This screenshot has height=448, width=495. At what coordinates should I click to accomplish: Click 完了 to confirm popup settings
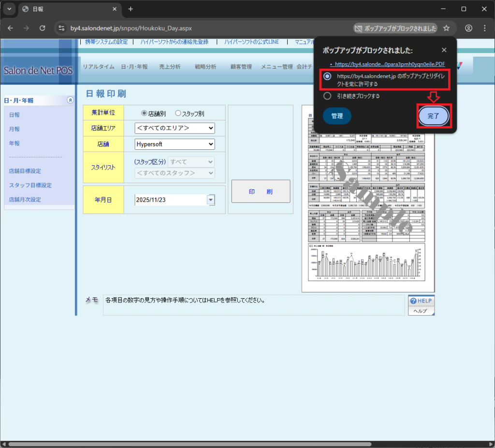pyautogui.click(x=434, y=116)
